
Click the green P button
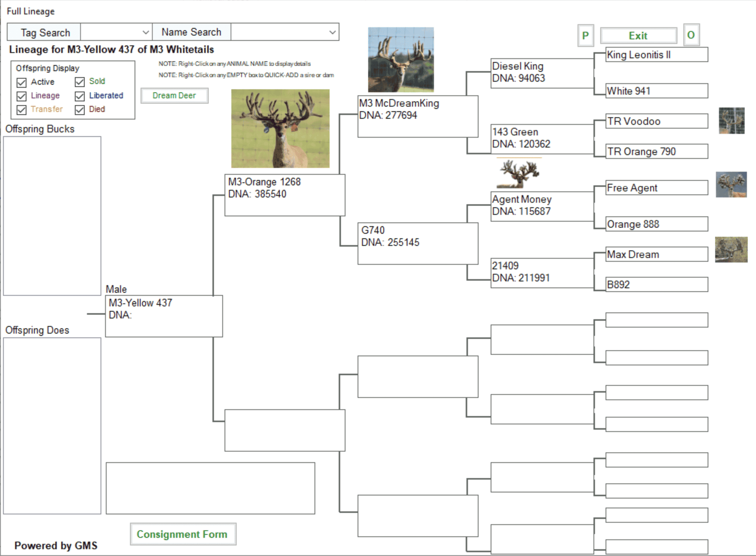586,36
